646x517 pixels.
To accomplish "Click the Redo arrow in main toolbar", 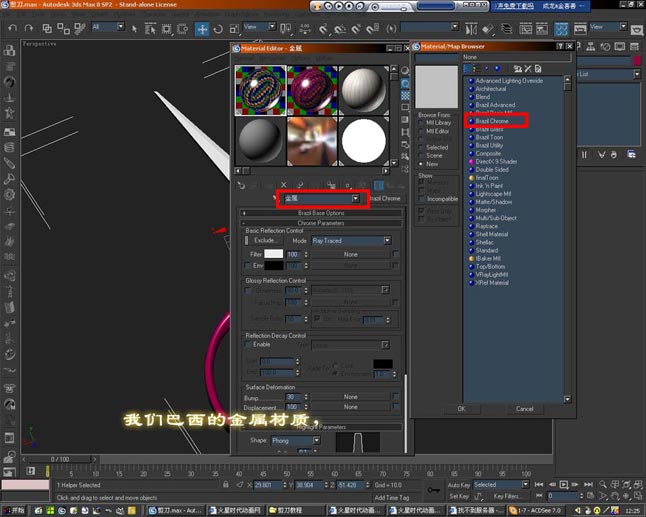I will tap(29, 28).
